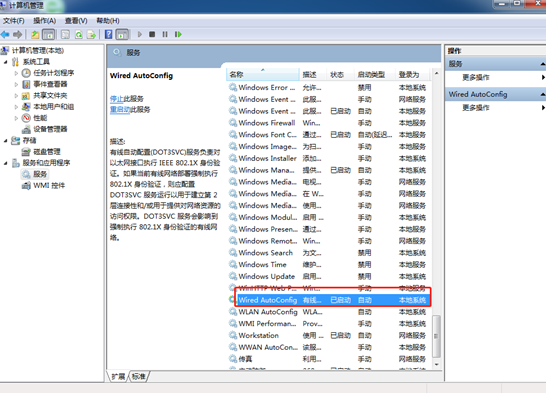Switch to the 标准 tab

[x=139, y=376]
